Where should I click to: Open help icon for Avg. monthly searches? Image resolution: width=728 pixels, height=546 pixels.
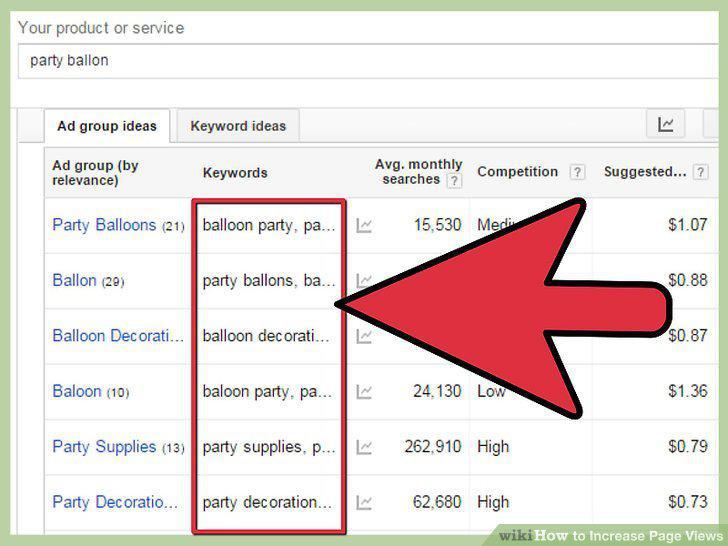click(454, 181)
